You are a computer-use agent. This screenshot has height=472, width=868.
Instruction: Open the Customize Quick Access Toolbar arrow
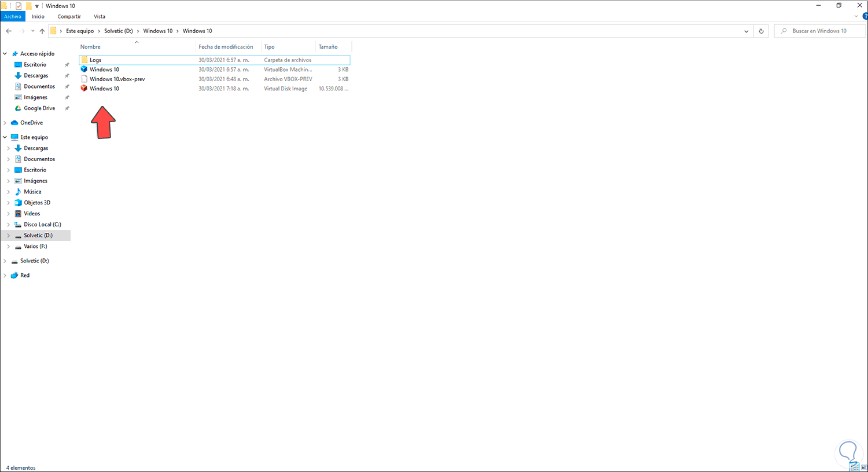click(37, 6)
